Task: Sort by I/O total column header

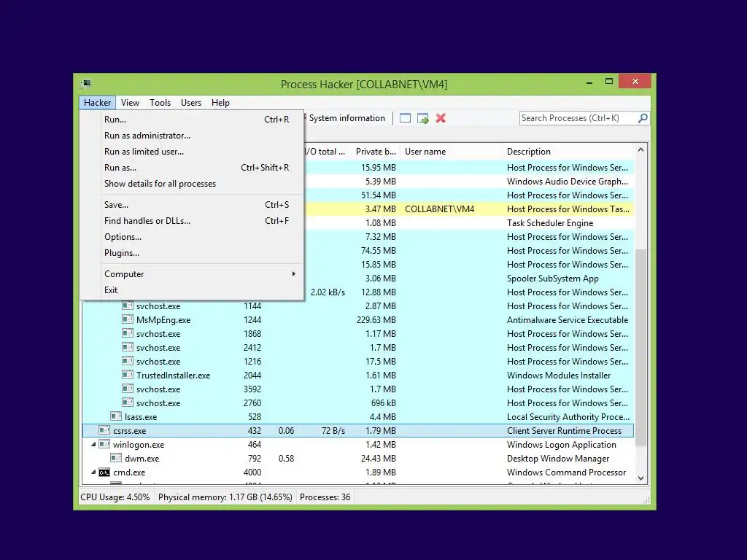Action: click(326, 152)
